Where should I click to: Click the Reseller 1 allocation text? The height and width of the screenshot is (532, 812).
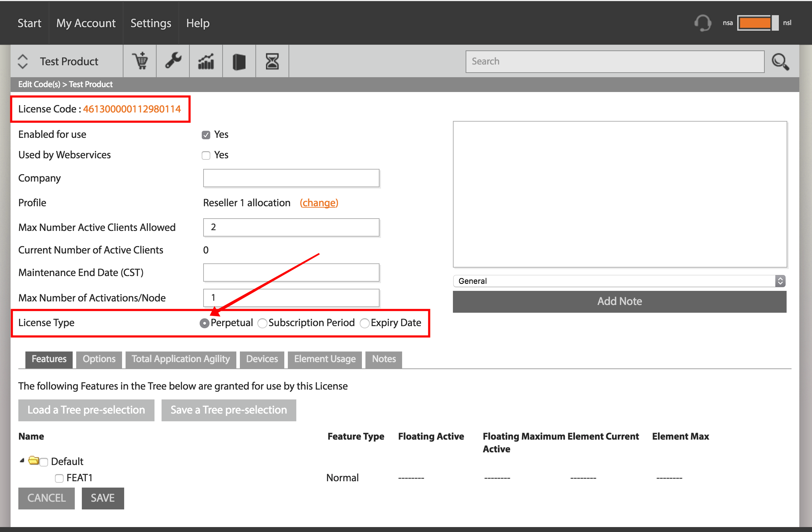[247, 203]
